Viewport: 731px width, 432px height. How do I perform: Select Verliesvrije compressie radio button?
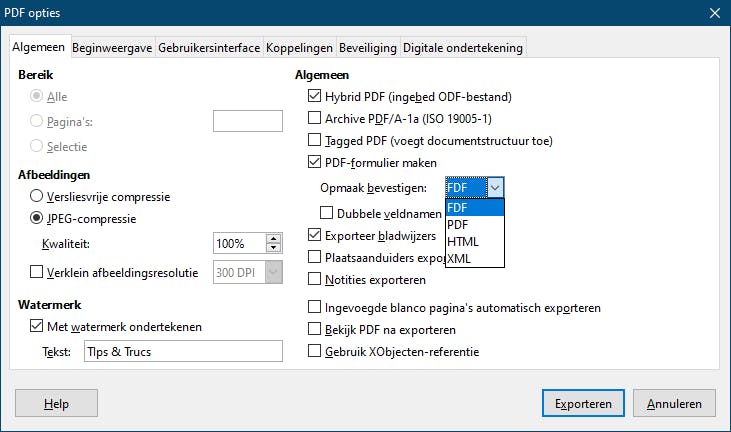coord(37,196)
